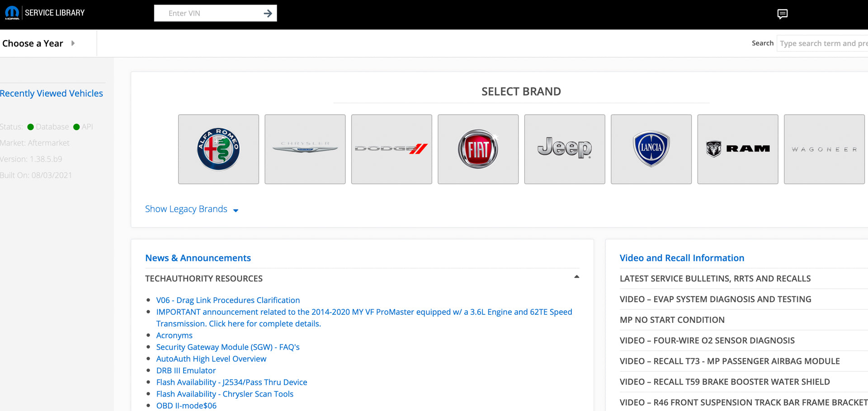Open the feedback chat icon
The height and width of the screenshot is (411, 868).
pos(782,13)
